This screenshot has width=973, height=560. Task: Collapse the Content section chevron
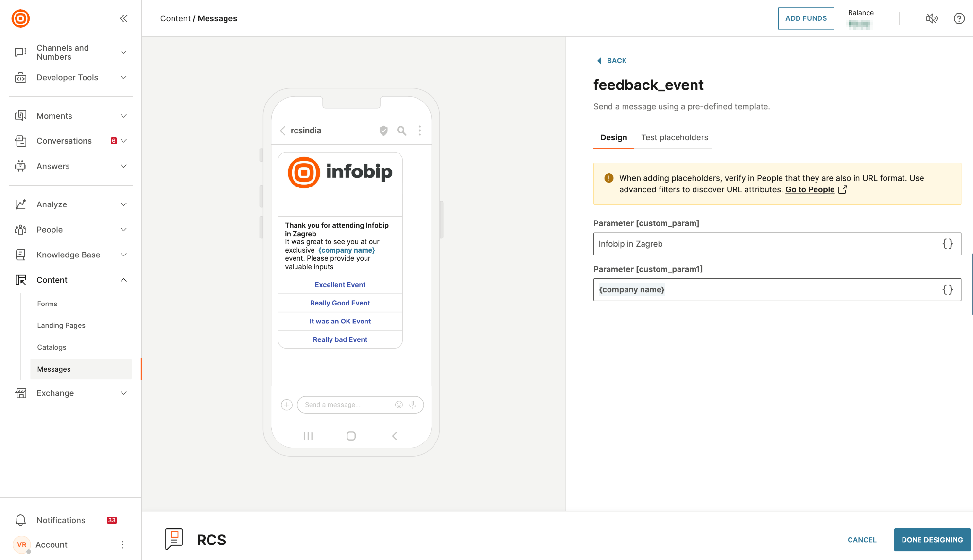(123, 280)
